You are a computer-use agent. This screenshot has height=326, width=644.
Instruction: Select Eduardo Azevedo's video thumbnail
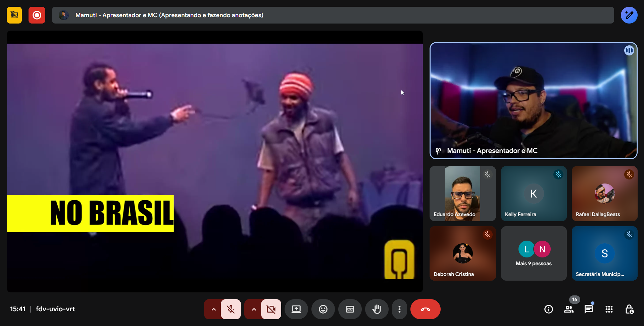coord(462,194)
